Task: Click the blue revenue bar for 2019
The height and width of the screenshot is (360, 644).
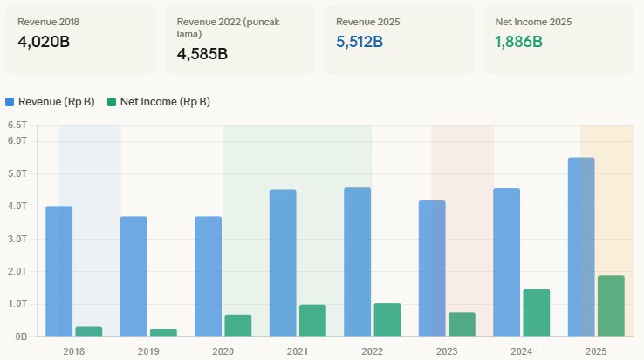Action: point(134,275)
